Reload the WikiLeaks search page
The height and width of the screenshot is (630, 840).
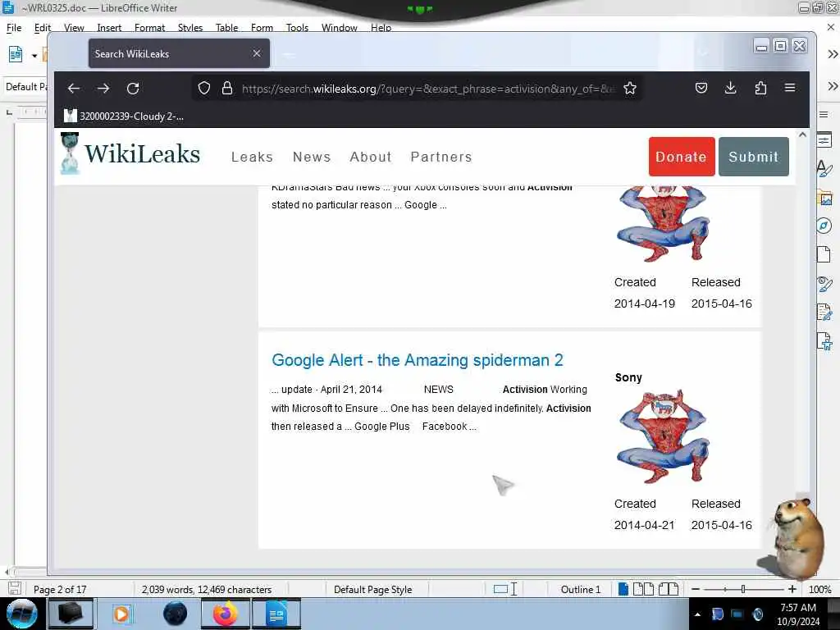click(133, 89)
